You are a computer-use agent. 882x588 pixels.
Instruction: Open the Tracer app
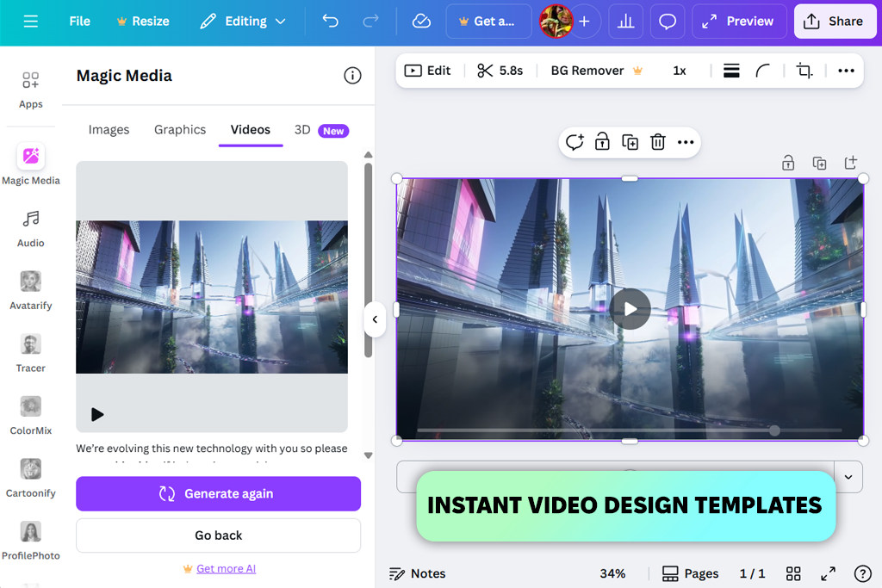coord(30,353)
